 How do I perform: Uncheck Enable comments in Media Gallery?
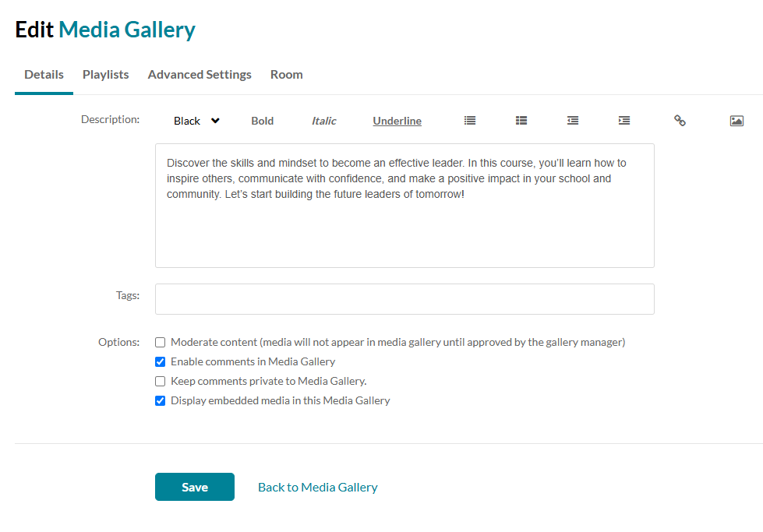click(x=161, y=361)
